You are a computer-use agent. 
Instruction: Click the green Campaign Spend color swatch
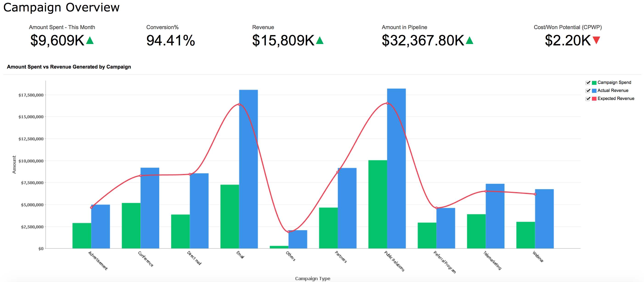pyautogui.click(x=594, y=83)
